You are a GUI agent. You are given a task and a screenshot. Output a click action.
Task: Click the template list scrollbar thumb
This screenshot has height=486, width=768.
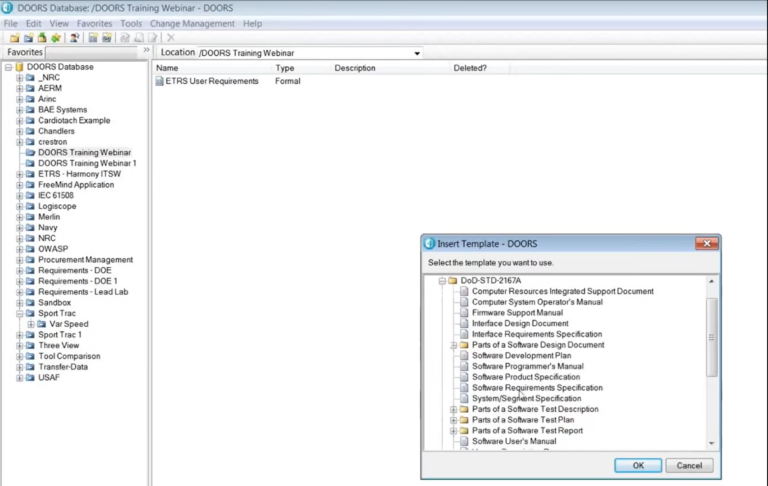coord(711,337)
